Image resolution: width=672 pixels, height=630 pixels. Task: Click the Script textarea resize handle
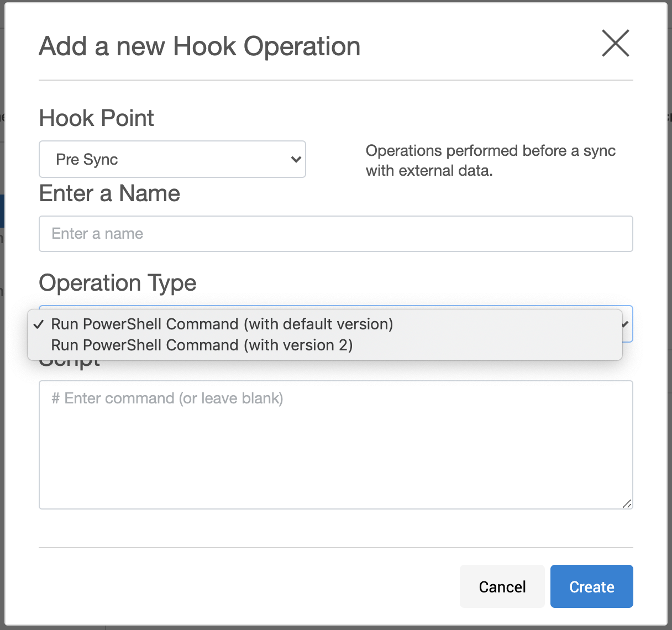tap(627, 503)
